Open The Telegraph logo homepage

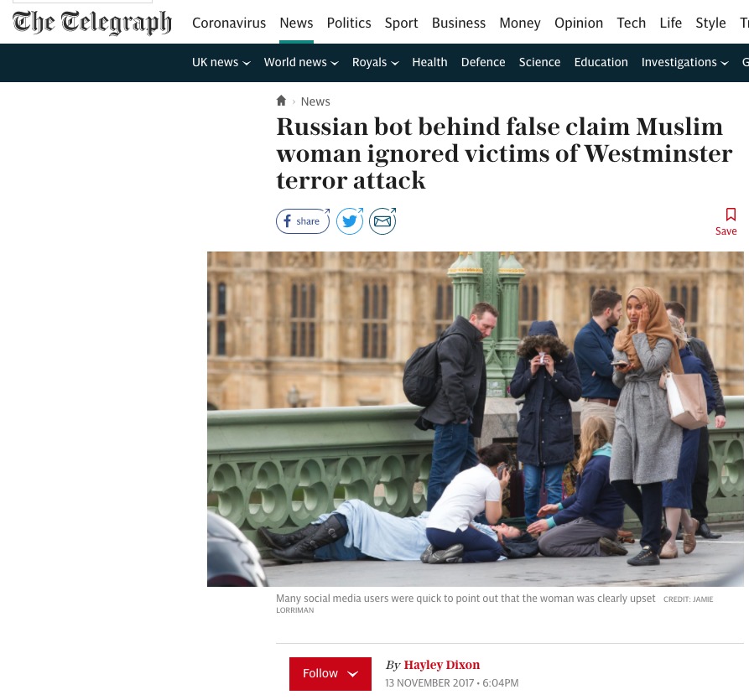pyautogui.click(x=91, y=23)
